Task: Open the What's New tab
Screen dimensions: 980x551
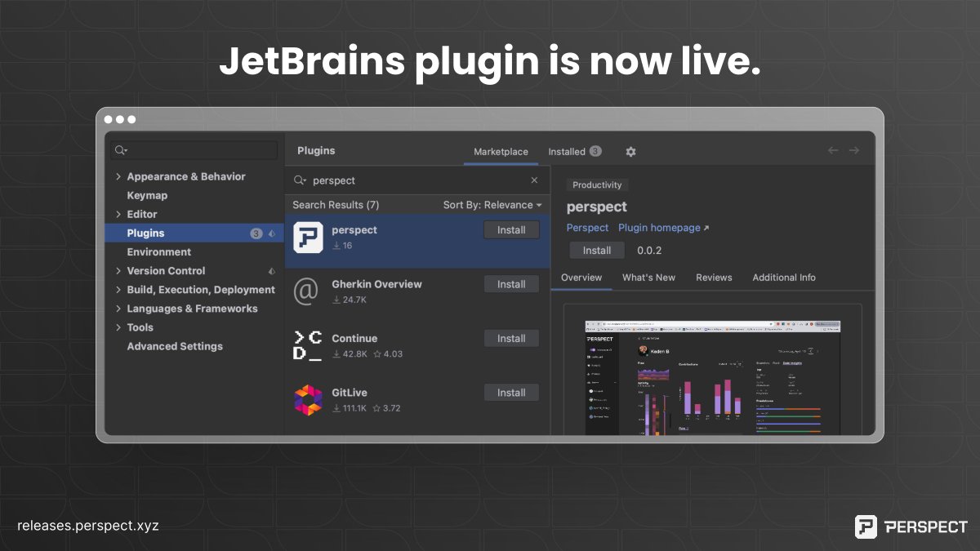Action: pos(648,278)
